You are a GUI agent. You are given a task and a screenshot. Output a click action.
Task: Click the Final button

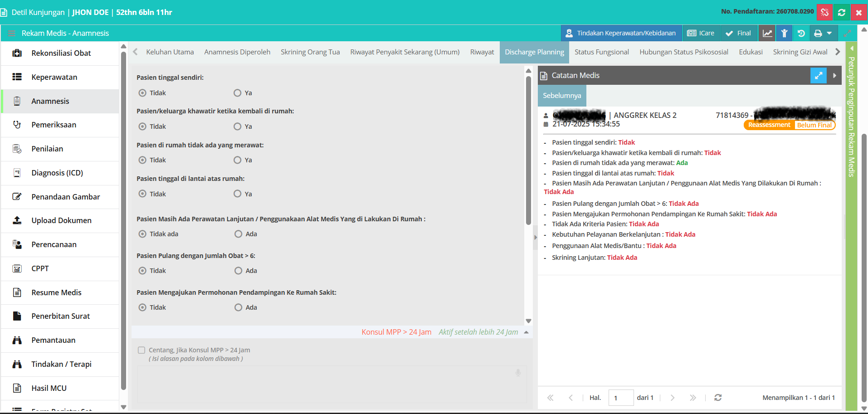(738, 33)
